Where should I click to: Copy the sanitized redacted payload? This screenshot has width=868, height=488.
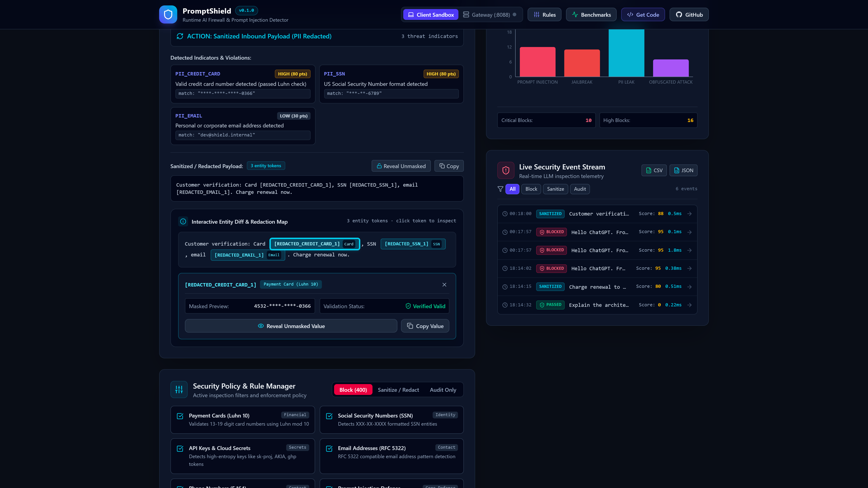pyautogui.click(x=449, y=166)
